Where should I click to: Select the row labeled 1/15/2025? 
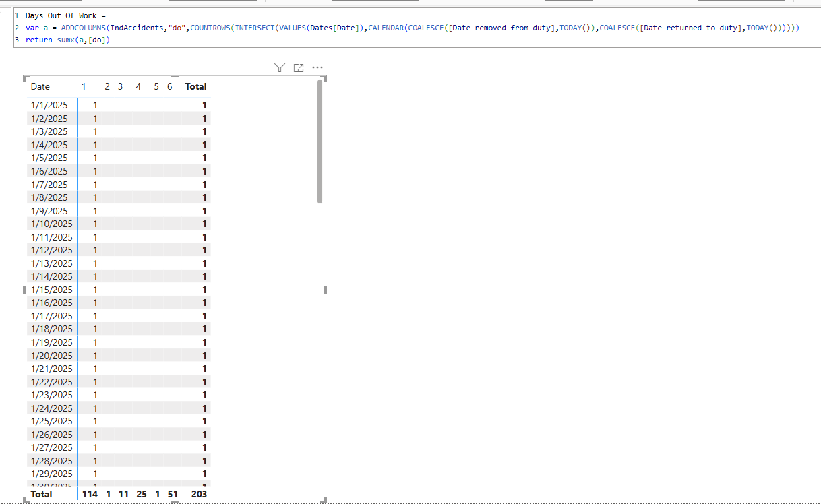click(x=119, y=290)
